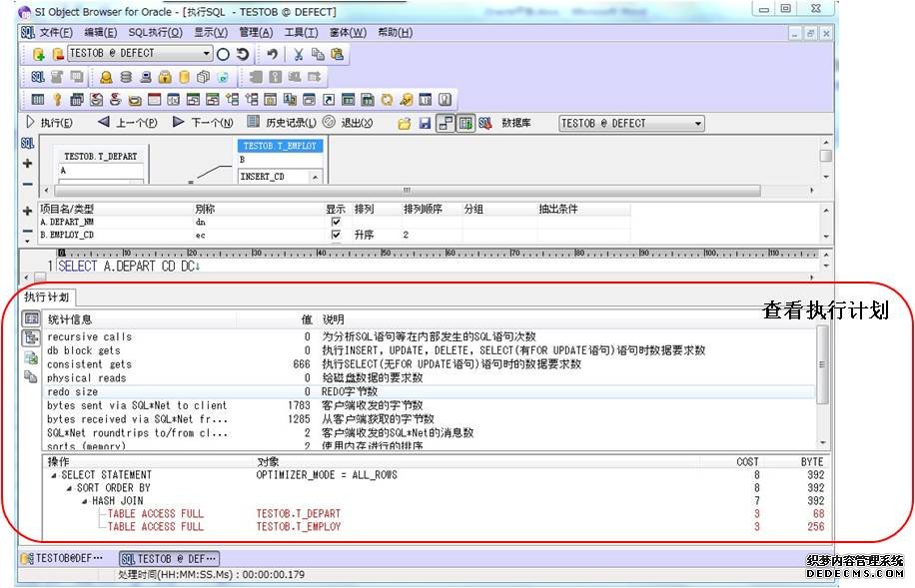Open the SQL执行(O) menu
The image size is (915, 588).
click(155, 32)
